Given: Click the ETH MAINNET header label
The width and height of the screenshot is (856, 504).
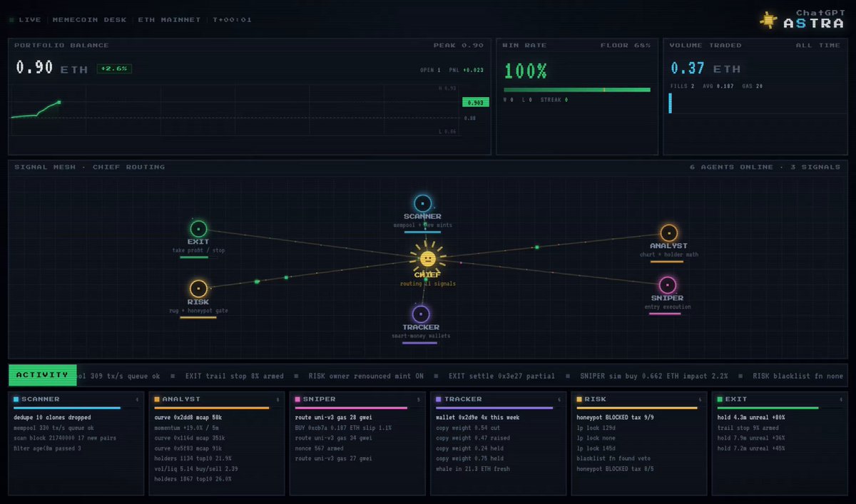Looking at the screenshot, I should [170, 19].
